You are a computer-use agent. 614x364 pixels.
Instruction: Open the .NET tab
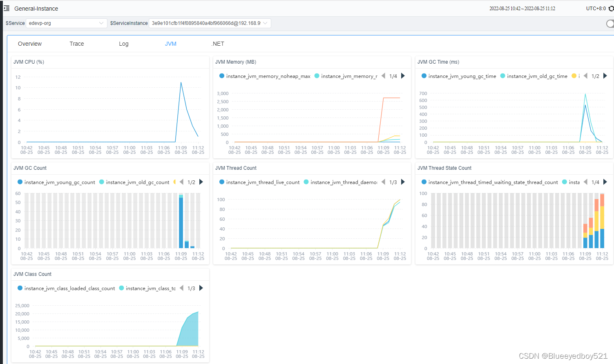218,44
